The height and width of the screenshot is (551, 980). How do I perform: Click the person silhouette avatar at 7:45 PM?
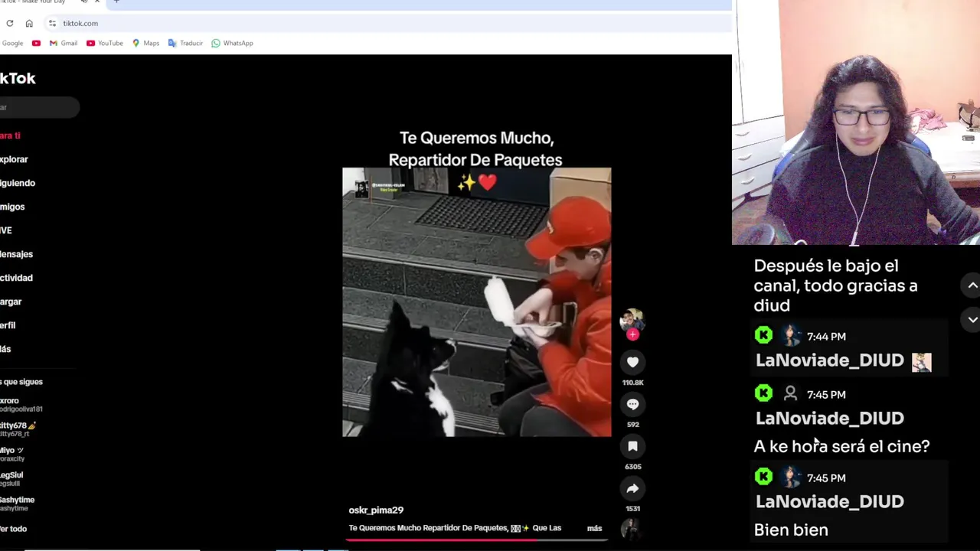(791, 393)
